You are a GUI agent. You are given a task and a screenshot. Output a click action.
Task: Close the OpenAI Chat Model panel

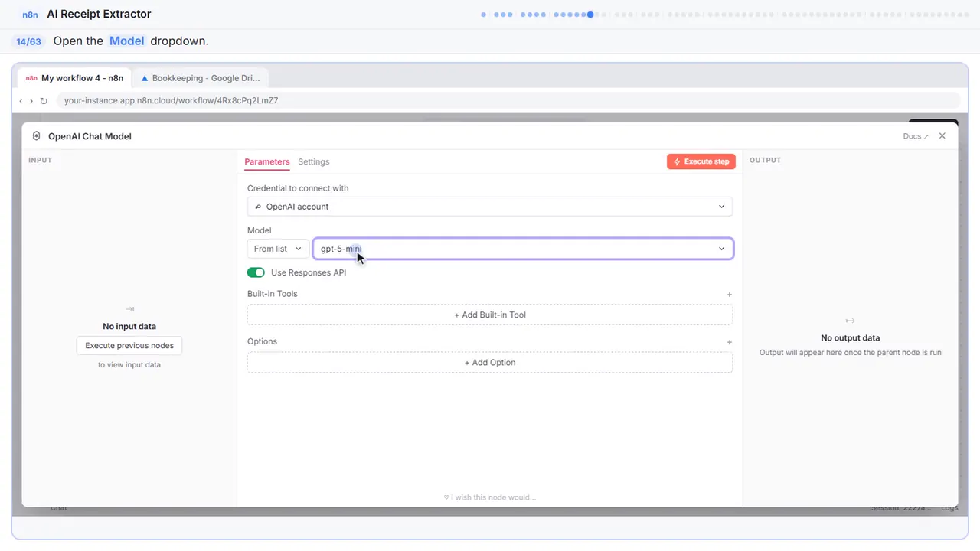(x=942, y=136)
